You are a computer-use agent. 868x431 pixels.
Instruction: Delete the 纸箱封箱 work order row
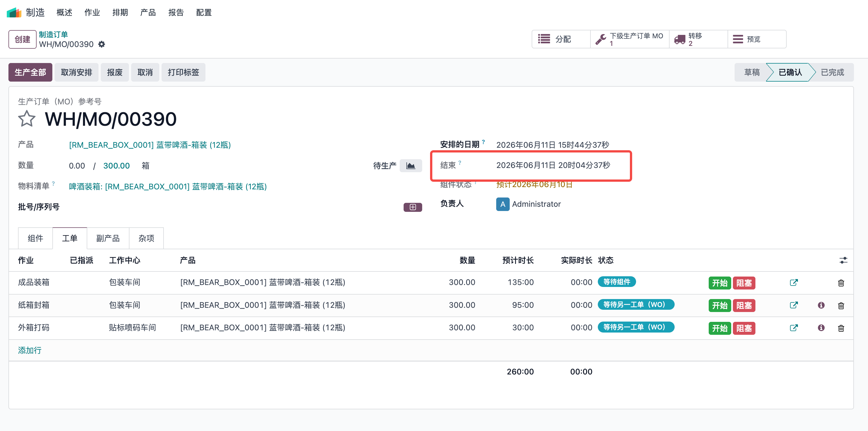coord(841,306)
